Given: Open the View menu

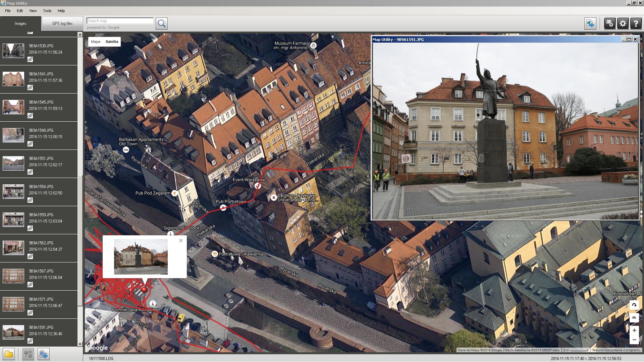Looking at the screenshot, I should pyautogui.click(x=33, y=11).
